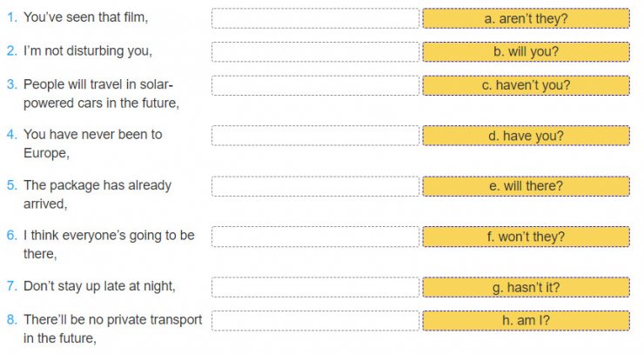Click the "d. have you?" yellow tile
644x354 pixels.
[526, 136]
